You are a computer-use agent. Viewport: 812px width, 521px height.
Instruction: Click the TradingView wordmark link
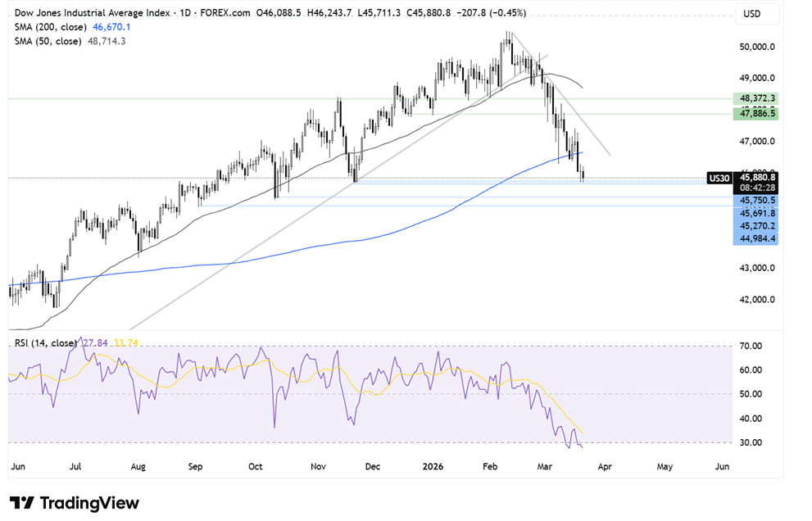(89, 503)
